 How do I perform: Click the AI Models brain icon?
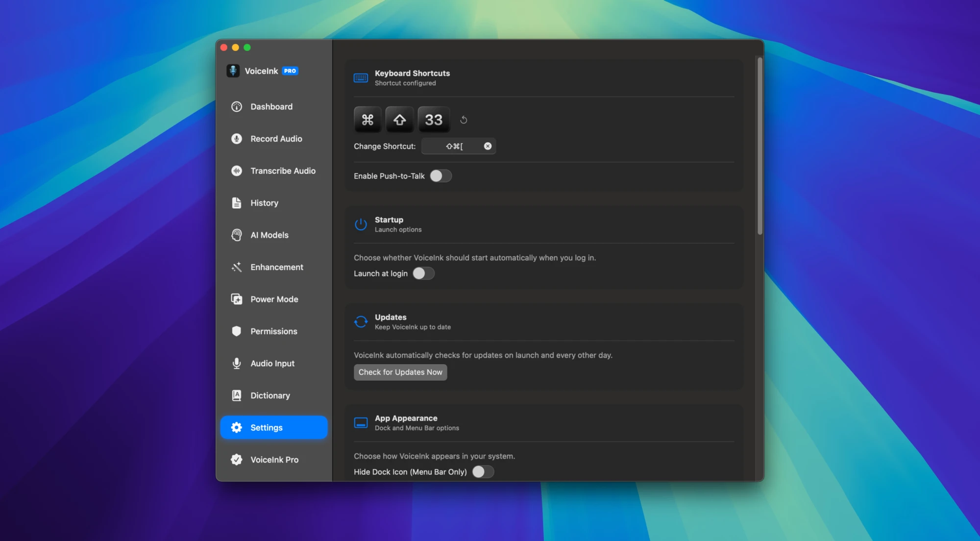click(237, 235)
